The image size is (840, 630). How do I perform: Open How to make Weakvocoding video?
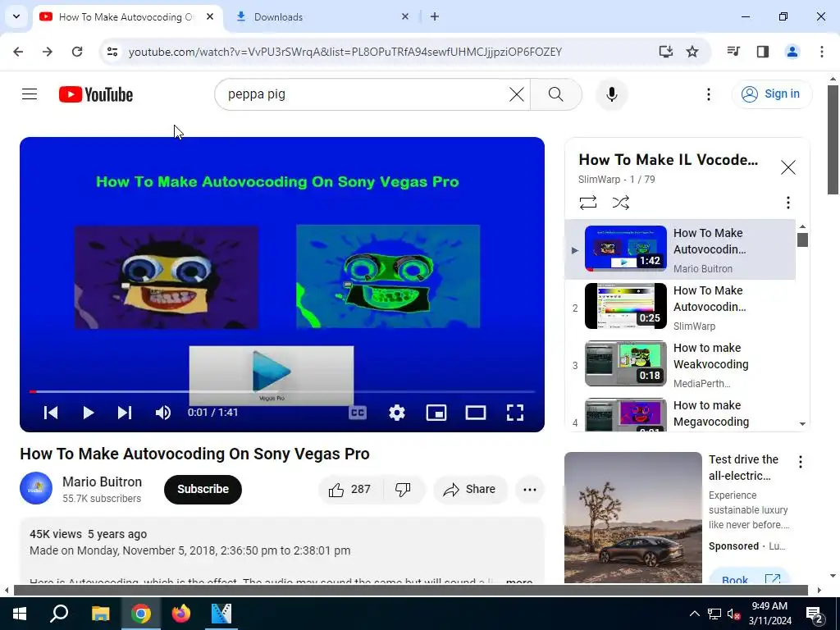click(680, 364)
